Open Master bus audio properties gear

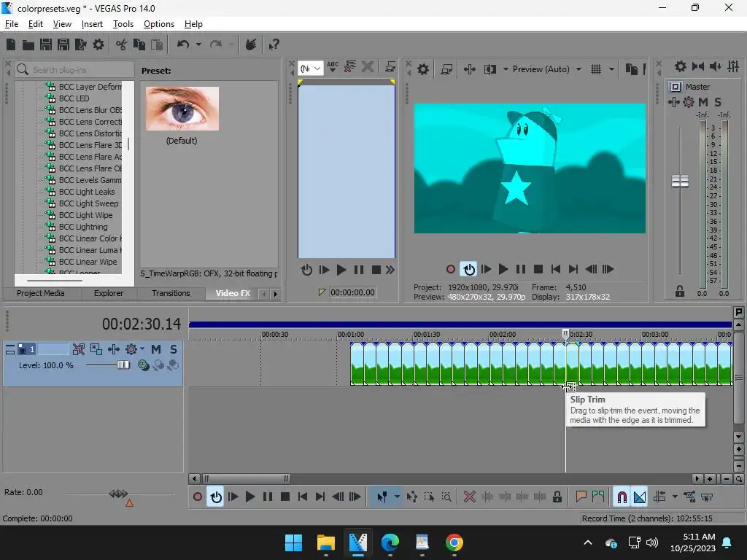pos(681,66)
